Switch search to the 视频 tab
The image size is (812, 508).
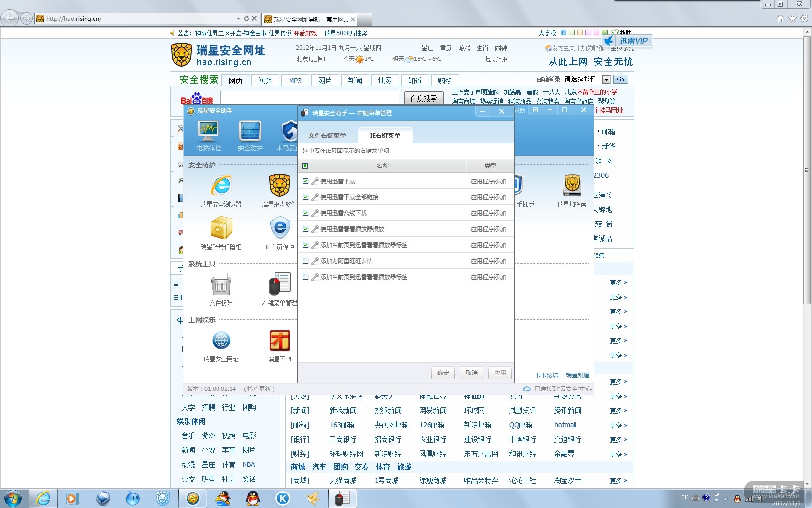coord(265,81)
